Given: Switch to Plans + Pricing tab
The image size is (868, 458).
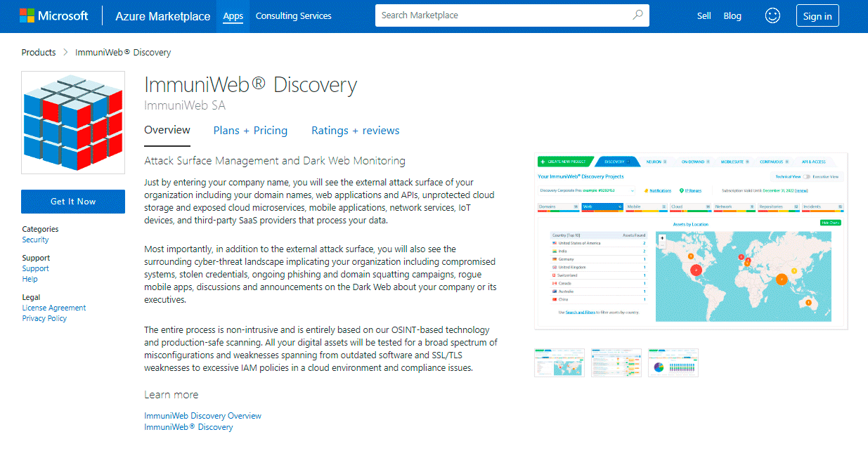Looking at the screenshot, I should click(x=250, y=131).
